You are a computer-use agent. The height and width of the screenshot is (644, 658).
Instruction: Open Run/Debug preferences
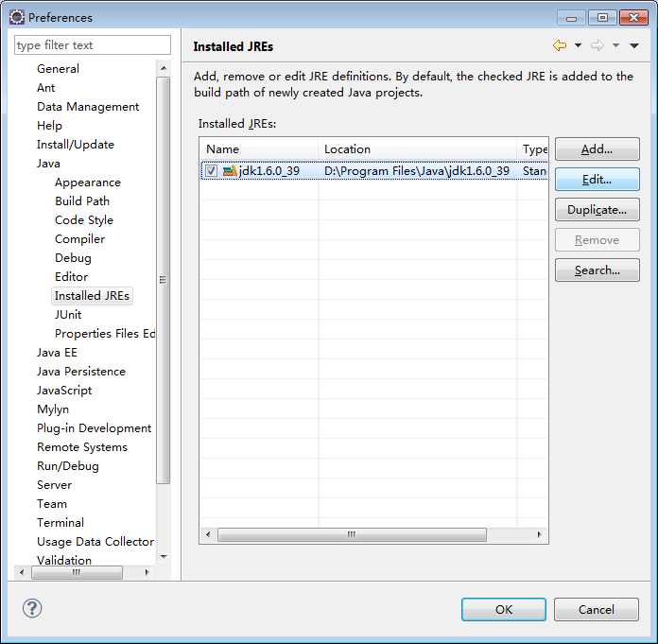(68, 465)
